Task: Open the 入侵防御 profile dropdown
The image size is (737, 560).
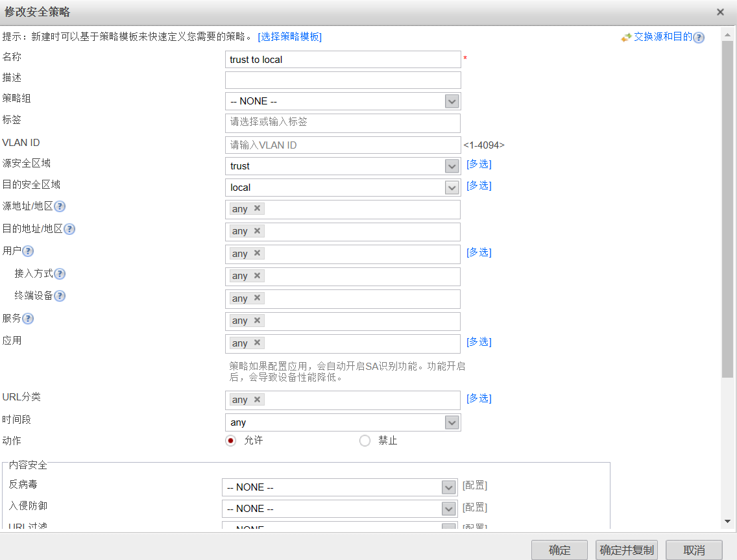Action: [448, 509]
